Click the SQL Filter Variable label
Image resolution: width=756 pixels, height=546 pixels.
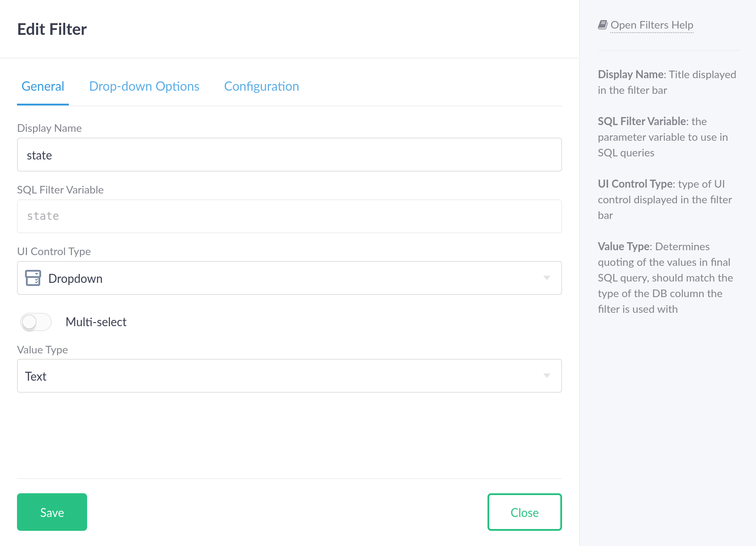pos(60,190)
